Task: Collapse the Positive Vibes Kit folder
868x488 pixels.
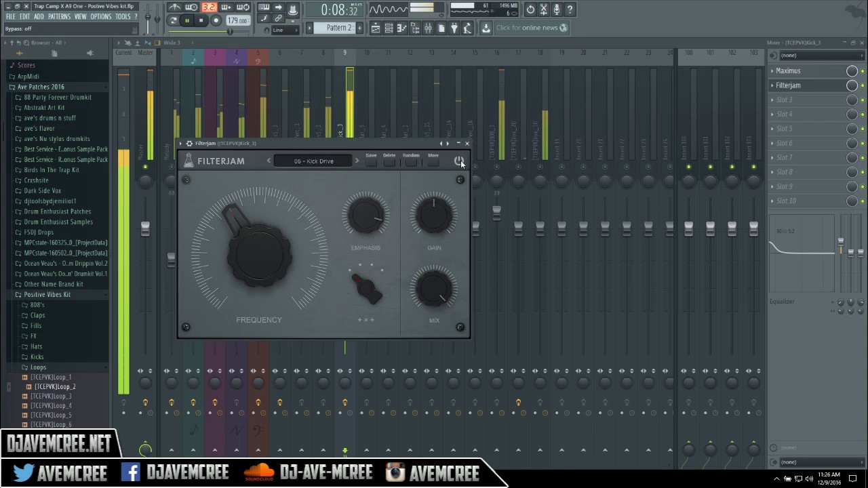Action: pyautogui.click(x=47, y=294)
